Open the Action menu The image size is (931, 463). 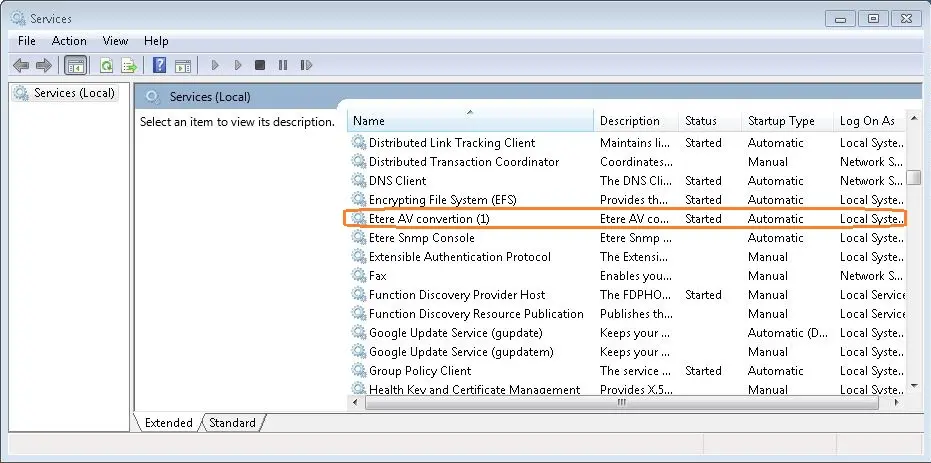(x=69, y=41)
